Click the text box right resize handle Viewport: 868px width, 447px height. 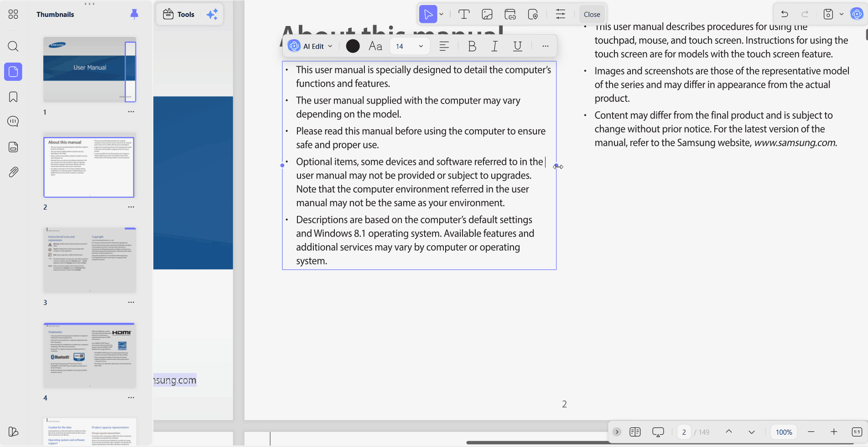click(x=556, y=166)
